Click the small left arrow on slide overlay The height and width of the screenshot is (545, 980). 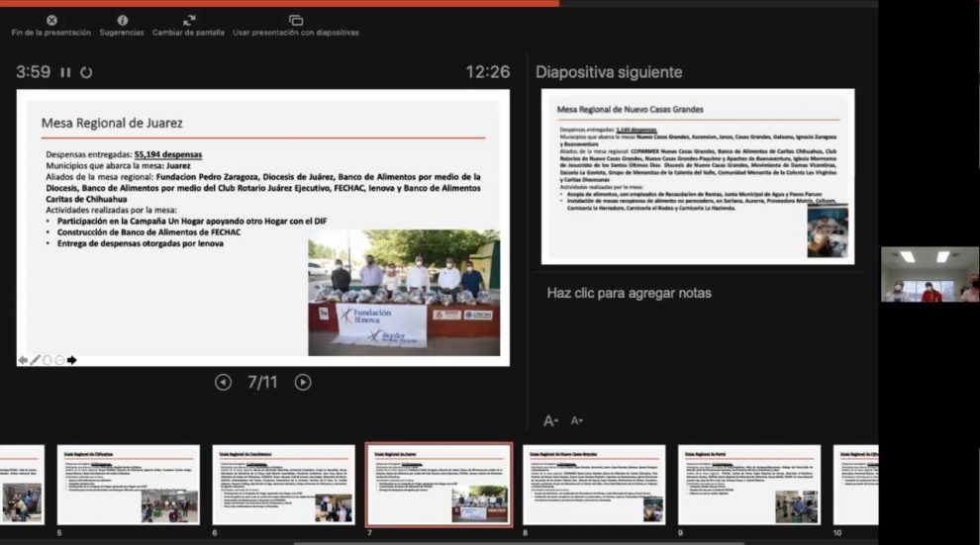tap(23, 360)
